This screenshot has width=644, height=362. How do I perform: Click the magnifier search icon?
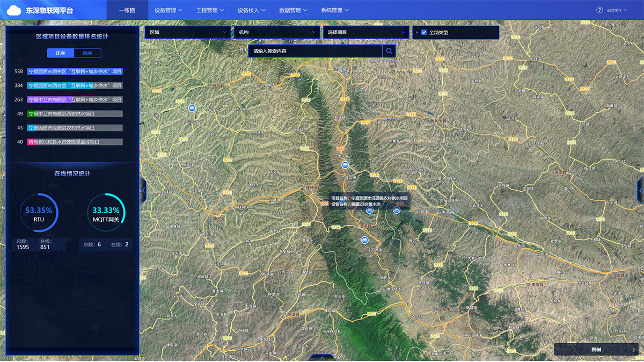click(390, 51)
